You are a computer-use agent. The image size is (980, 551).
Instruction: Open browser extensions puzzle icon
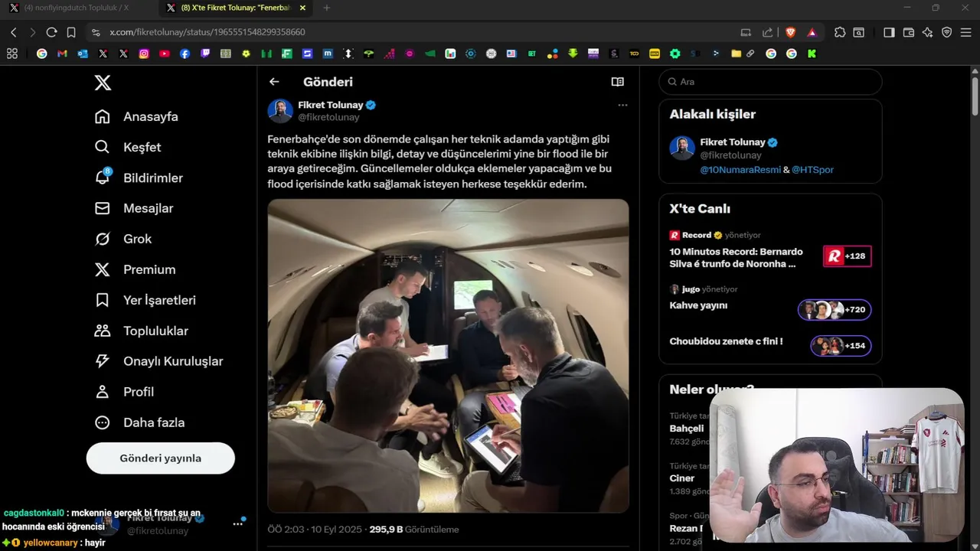[840, 32]
